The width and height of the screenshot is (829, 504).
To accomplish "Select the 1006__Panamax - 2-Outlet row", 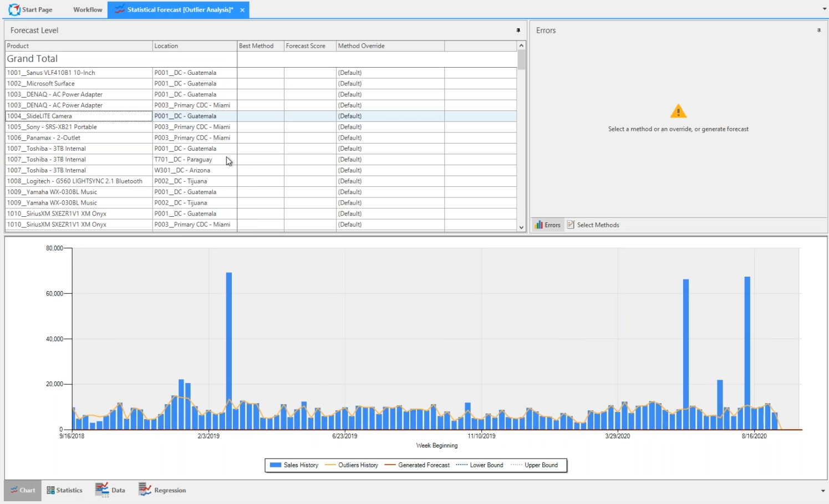I will (261, 138).
